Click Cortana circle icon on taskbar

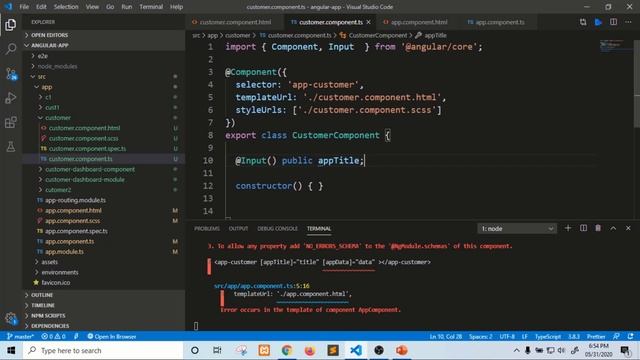[195, 350]
